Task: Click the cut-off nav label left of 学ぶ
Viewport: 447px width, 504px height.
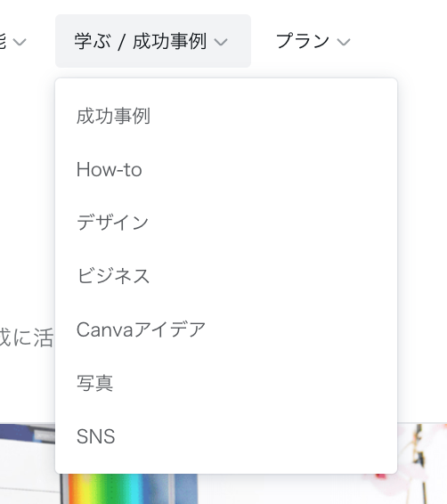Action: (3, 41)
